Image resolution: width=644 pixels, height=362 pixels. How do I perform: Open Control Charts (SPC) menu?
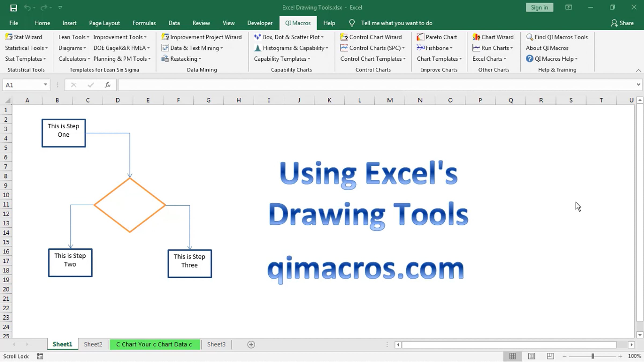(372, 48)
